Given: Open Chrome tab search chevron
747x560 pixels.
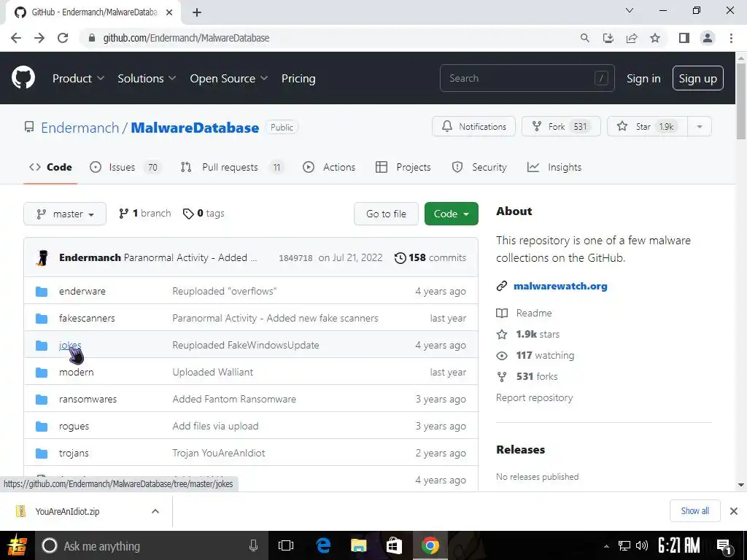Looking at the screenshot, I should (x=630, y=10).
